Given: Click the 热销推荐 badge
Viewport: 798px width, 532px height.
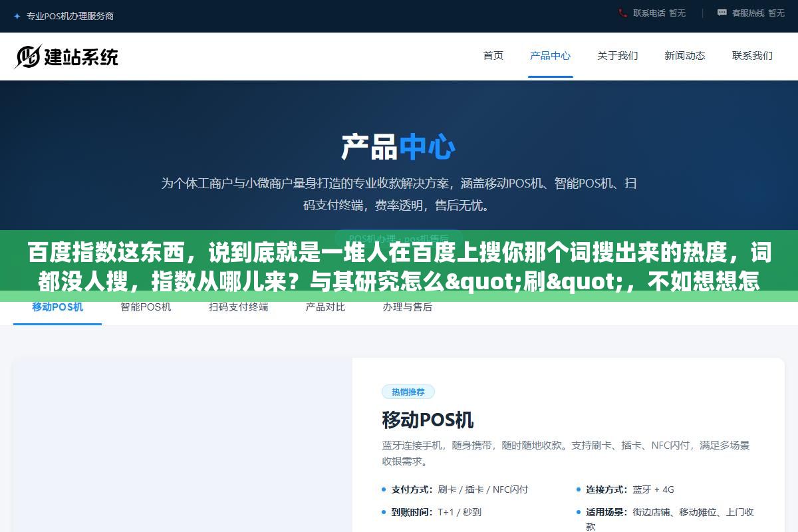Looking at the screenshot, I should pyautogui.click(x=408, y=392).
